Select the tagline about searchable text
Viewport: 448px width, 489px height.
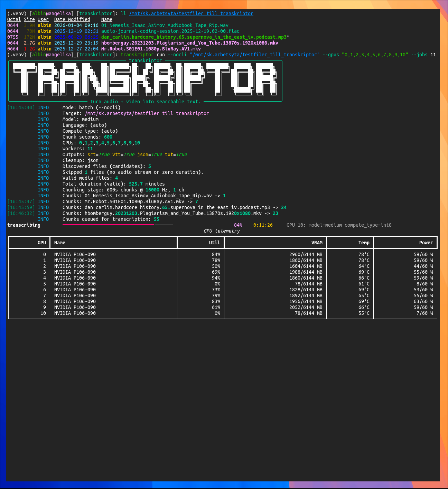(x=145, y=102)
